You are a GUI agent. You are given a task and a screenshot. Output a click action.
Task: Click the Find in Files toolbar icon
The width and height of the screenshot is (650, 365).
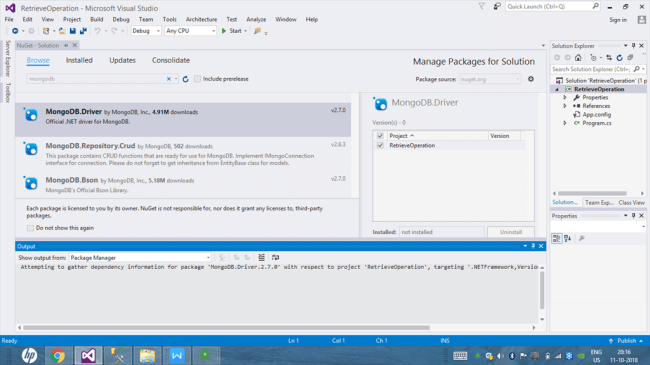[x=257, y=31]
